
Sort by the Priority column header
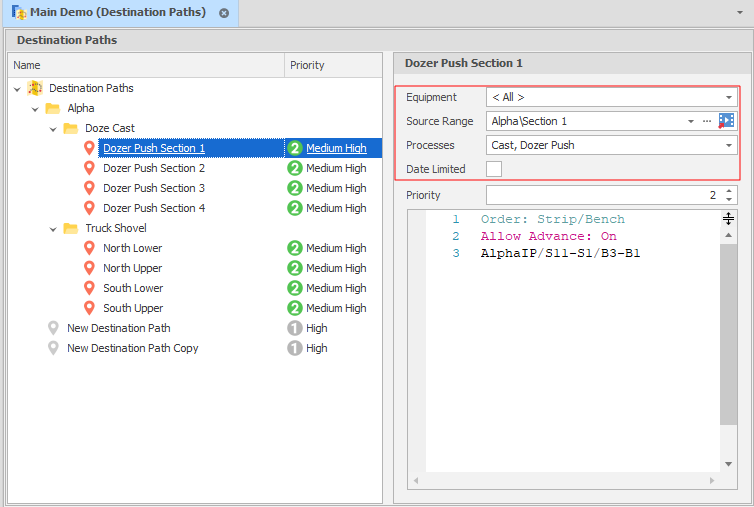pyautogui.click(x=307, y=65)
